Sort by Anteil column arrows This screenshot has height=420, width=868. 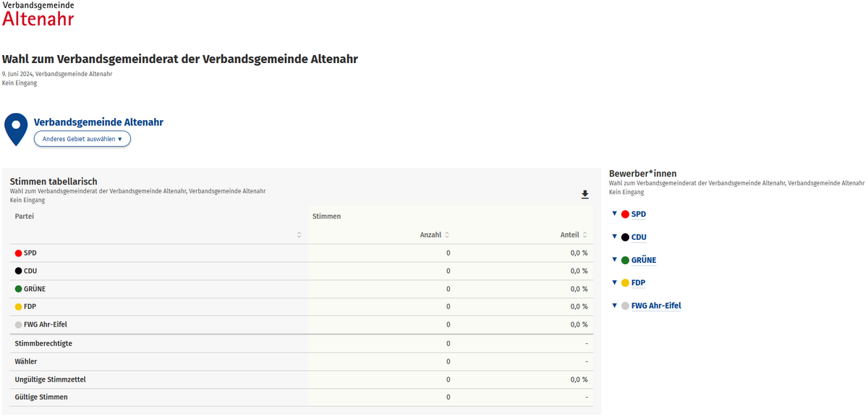pos(584,235)
